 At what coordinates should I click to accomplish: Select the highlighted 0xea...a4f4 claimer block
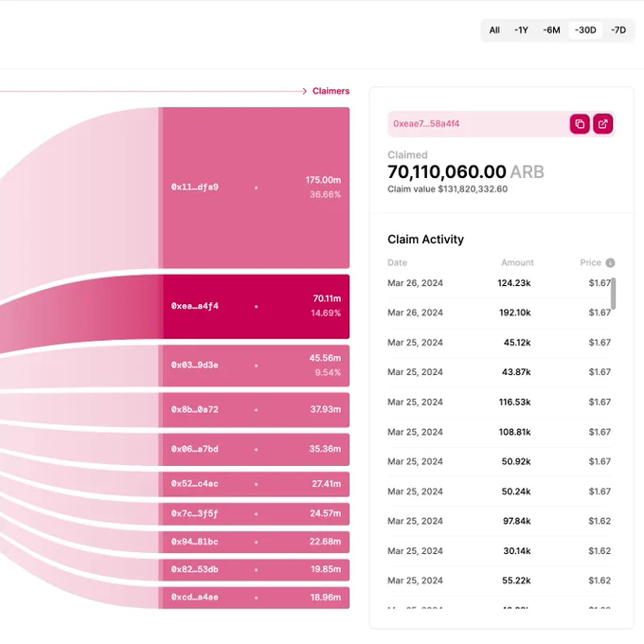coord(254,307)
